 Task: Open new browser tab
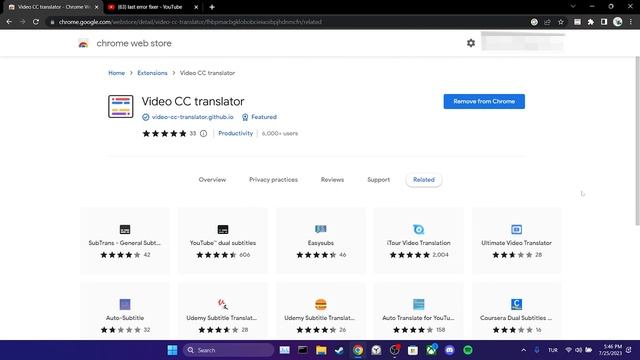pyautogui.click(x=212, y=7)
